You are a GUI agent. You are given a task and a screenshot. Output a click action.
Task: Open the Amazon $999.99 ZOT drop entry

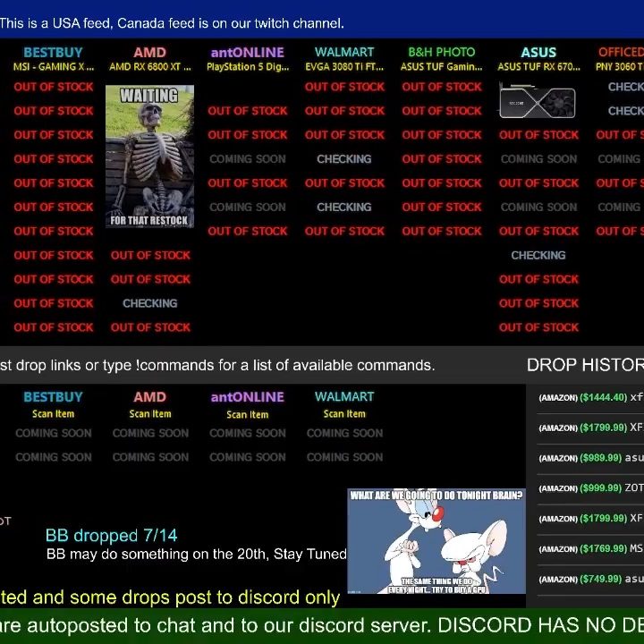coord(590,488)
